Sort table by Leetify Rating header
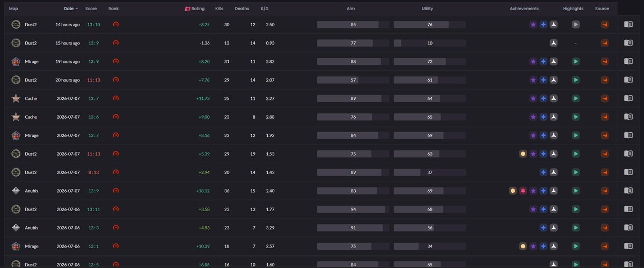 coord(194,9)
